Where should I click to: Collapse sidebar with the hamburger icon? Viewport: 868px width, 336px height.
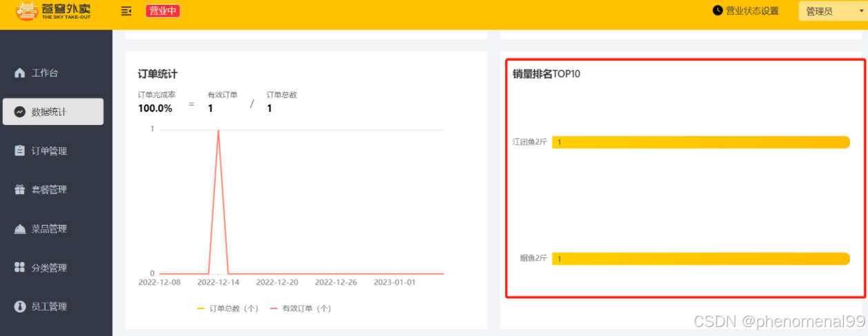126,11
